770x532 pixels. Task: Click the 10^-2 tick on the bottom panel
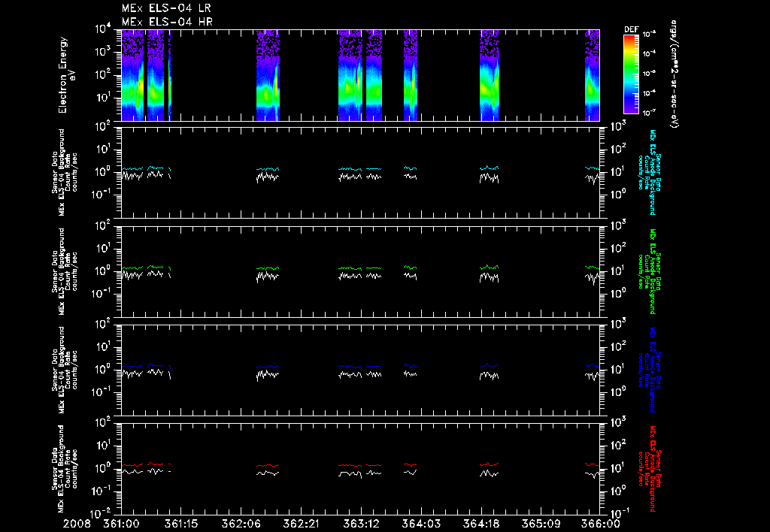(102, 513)
